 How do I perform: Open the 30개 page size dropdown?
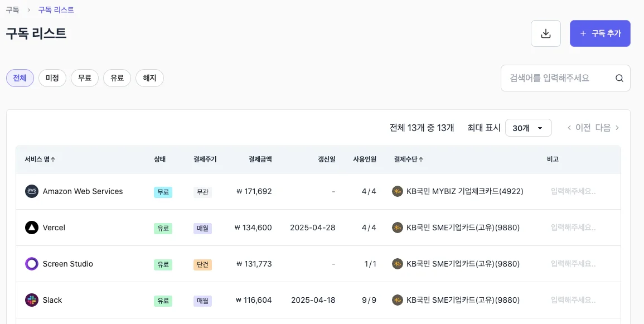(x=528, y=128)
